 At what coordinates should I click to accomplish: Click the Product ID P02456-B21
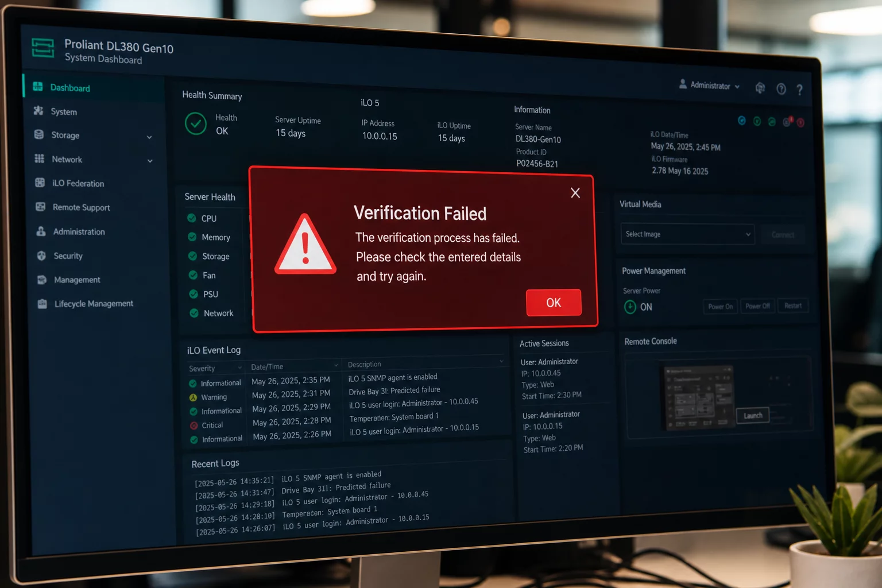[x=537, y=164]
